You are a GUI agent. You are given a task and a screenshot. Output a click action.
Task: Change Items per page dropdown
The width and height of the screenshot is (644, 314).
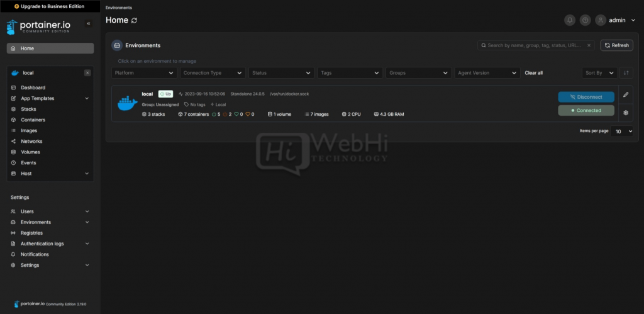tap(623, 132)
